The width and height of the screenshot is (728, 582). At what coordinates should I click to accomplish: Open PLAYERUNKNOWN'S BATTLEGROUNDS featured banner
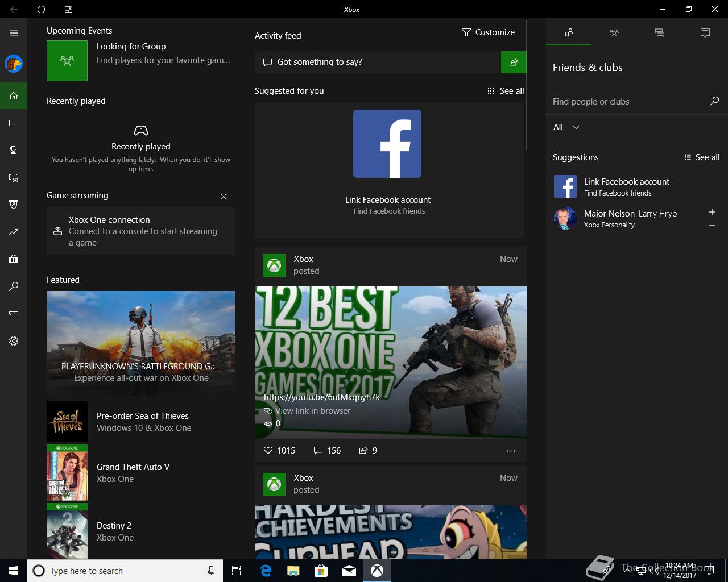coord(141,343)
